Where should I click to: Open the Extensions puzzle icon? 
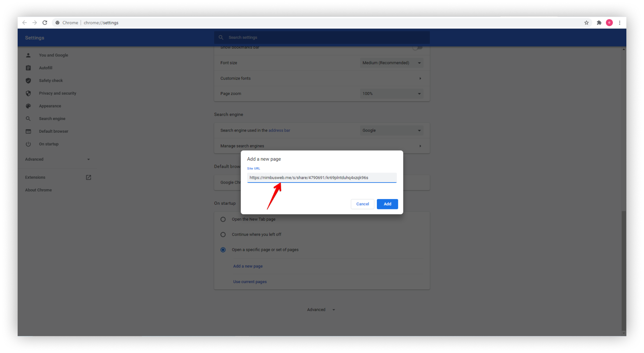pyautogui.click(x=599, y=23)
